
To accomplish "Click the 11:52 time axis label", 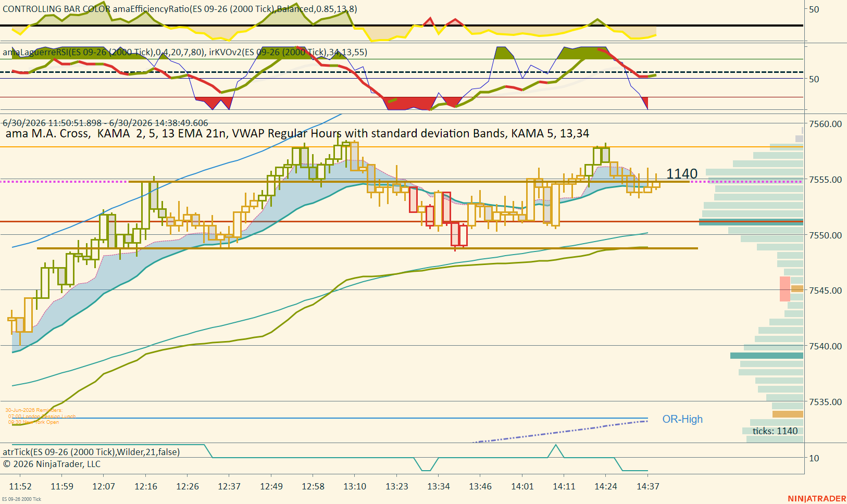I will (20, 486).
